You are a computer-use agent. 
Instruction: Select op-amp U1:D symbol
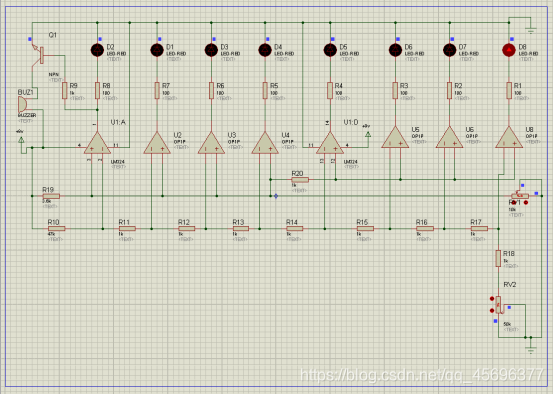coord(330,143)
